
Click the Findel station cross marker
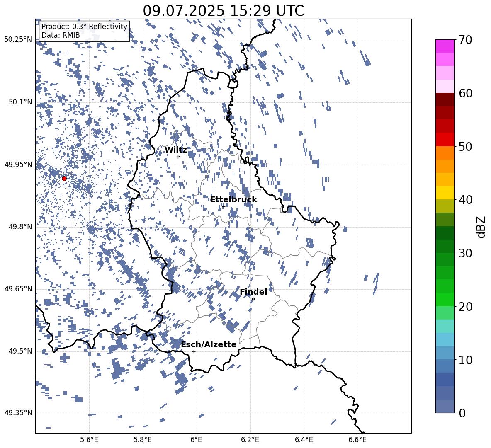[x=253, y=299]
